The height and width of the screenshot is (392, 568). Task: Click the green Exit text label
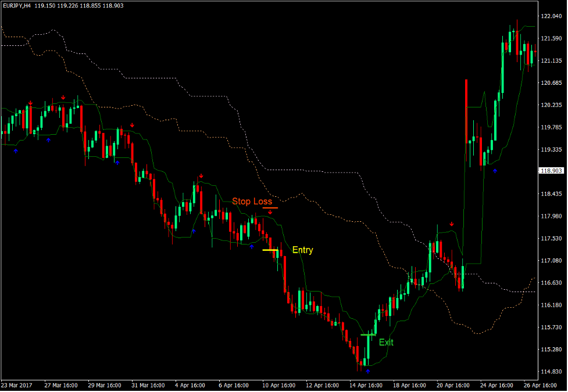coord(386,343)
